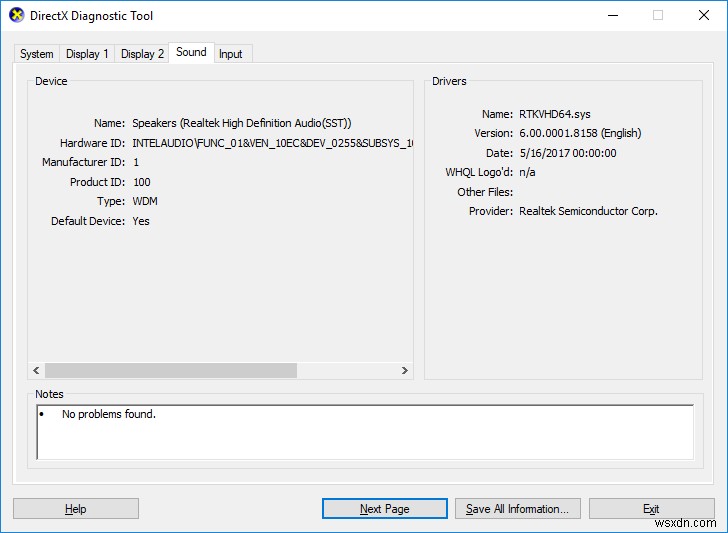Image resolution: width=728 pixels, height=533 pixels.
Task: Select the Sound tab
Action: [191, 52]
